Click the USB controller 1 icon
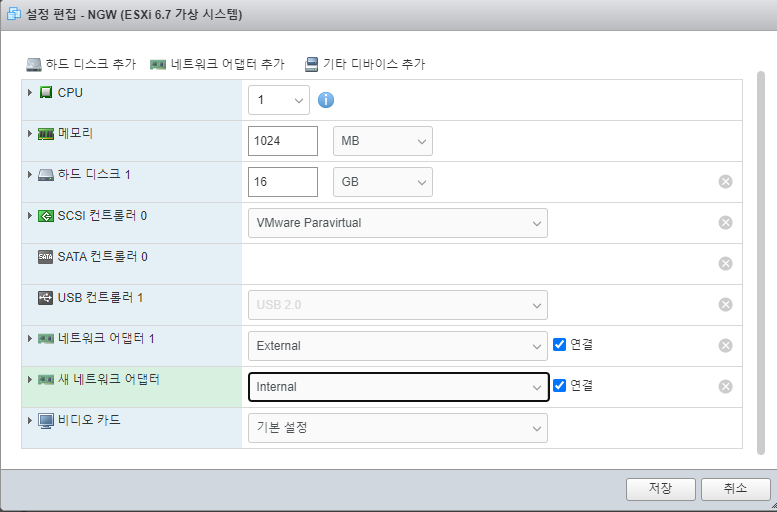Viewport: 777px width, 512px height. [x=46, y=298]
